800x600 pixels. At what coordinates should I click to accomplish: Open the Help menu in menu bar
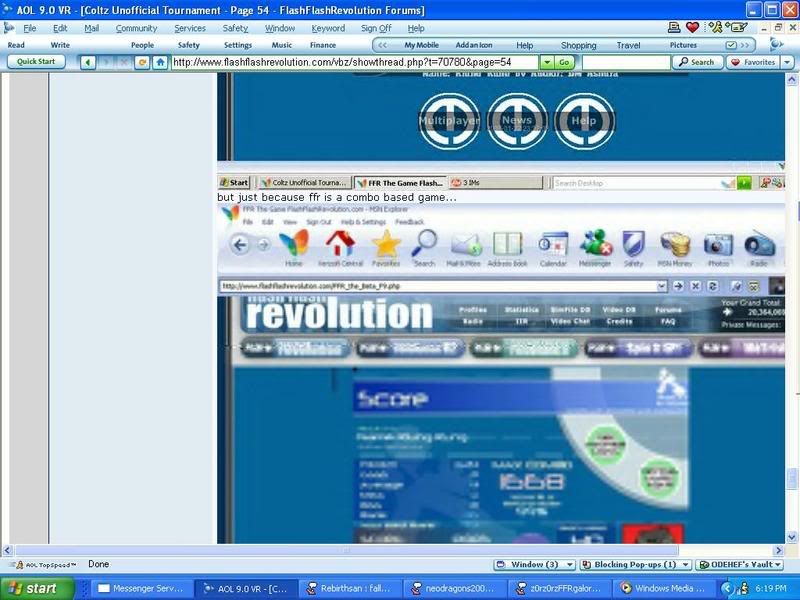tap(416, 28)
